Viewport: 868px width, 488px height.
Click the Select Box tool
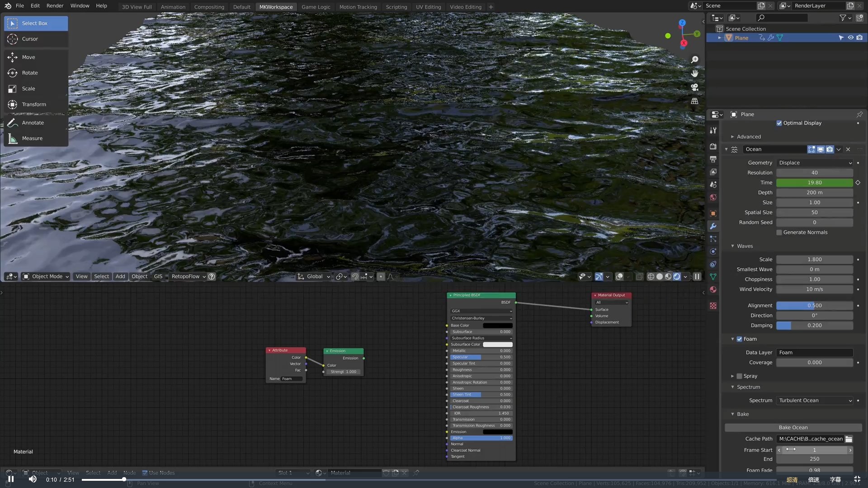[36, 23]
